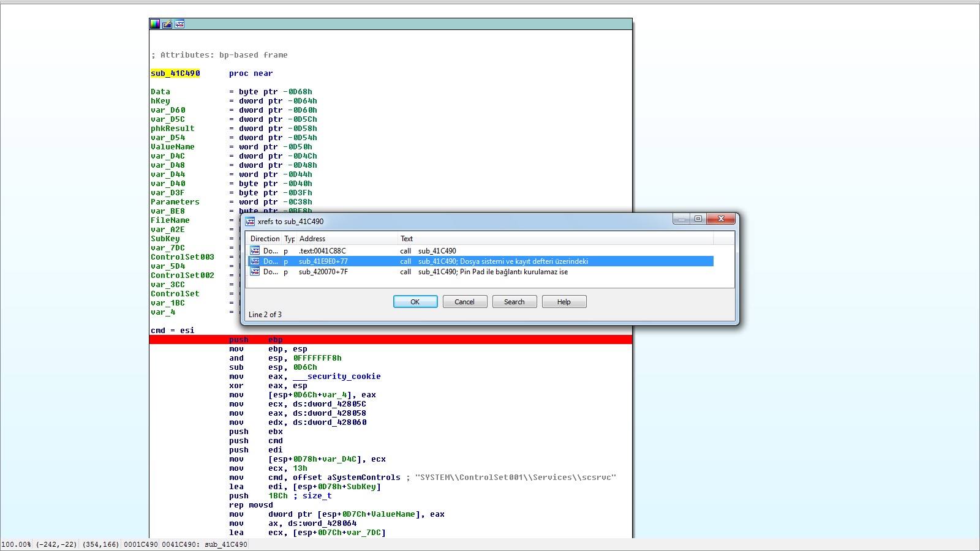
Task: Click the edit node text pencil icon
Action: 167,24
